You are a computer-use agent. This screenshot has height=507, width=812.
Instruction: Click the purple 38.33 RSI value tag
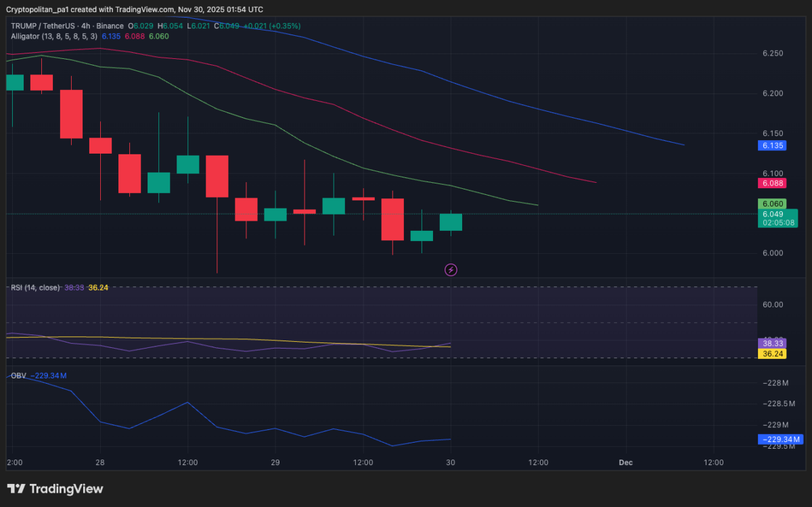point(772,344)
